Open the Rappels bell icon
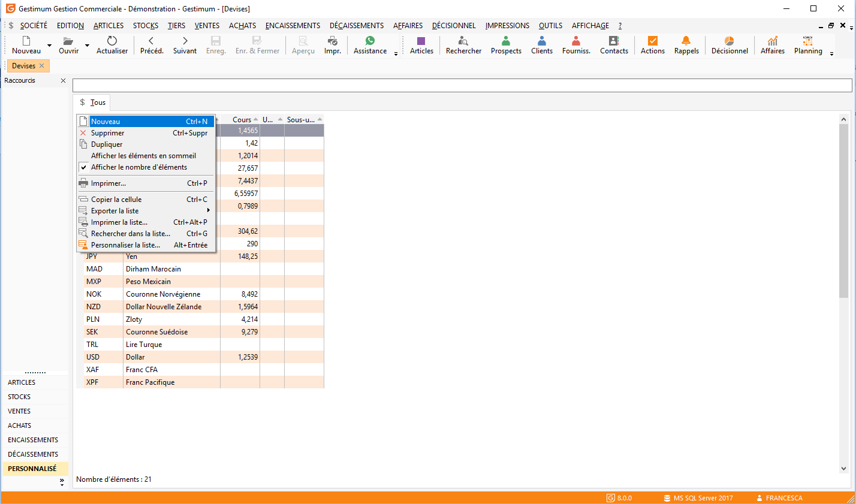This screenshot has width=856, height=504. pos(686,41)
